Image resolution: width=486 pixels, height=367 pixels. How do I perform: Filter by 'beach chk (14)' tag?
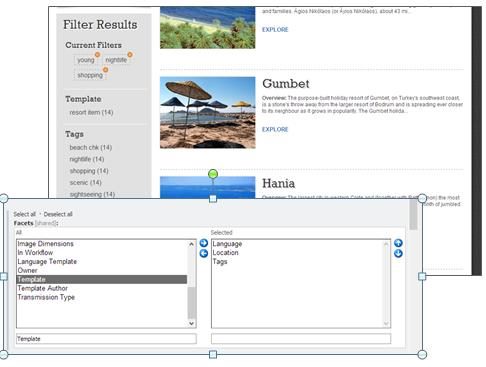tap(91, 147)
